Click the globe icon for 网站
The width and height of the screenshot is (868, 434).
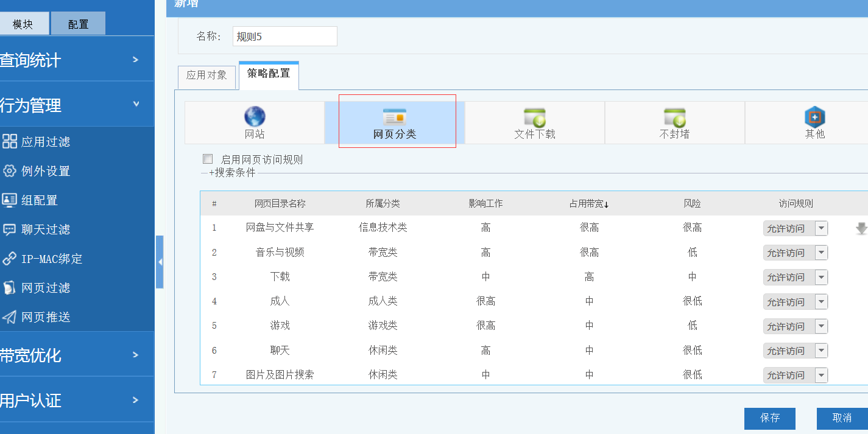[x=255, y=116]
